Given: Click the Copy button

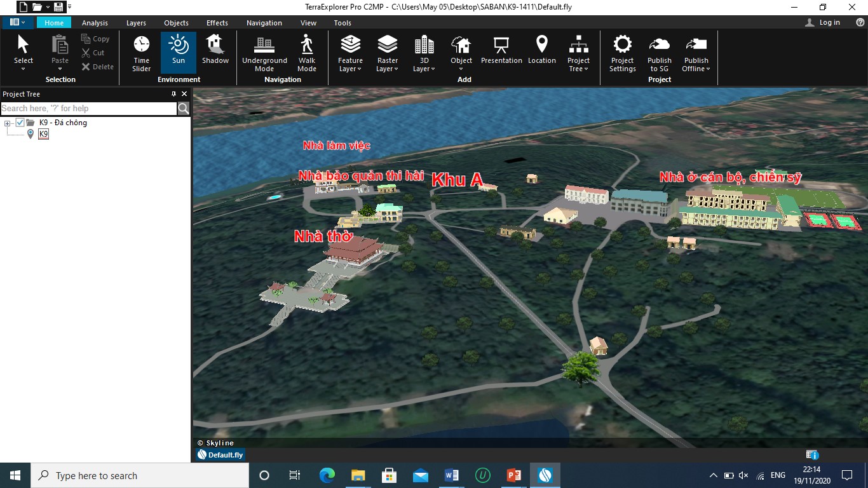Looking at the screenshot, I should pos(95,39).
